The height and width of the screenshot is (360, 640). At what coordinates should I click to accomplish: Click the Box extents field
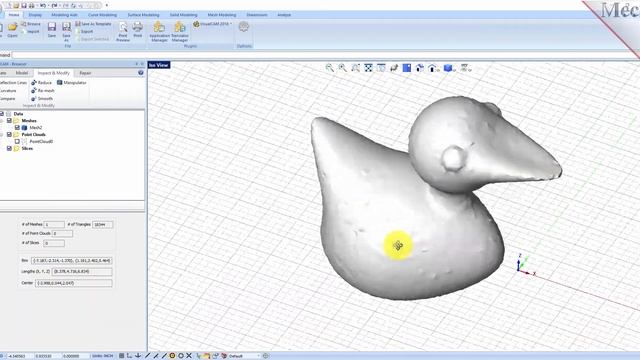click(72, 260)
